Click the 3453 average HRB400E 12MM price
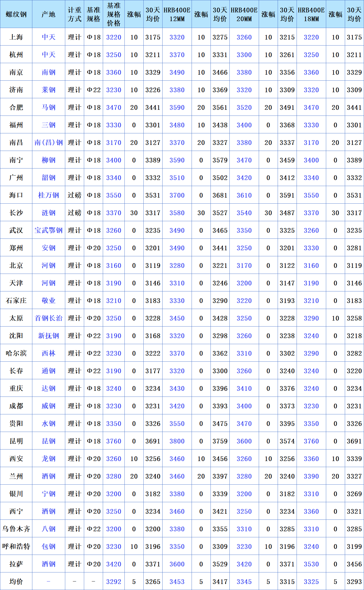 point(177,582)
